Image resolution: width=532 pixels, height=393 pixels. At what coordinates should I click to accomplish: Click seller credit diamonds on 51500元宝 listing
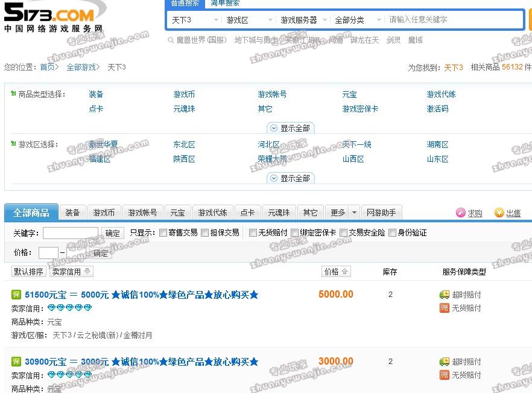coord(69,308)
